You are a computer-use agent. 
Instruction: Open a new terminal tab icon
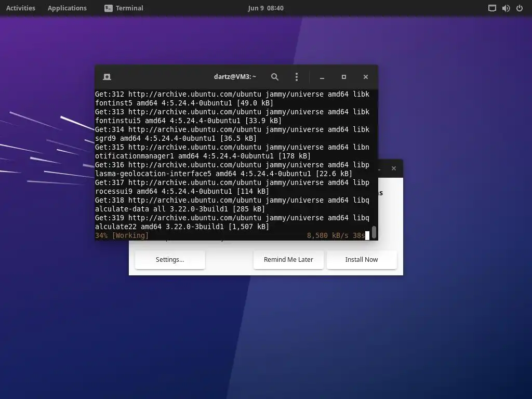(107, 77)
